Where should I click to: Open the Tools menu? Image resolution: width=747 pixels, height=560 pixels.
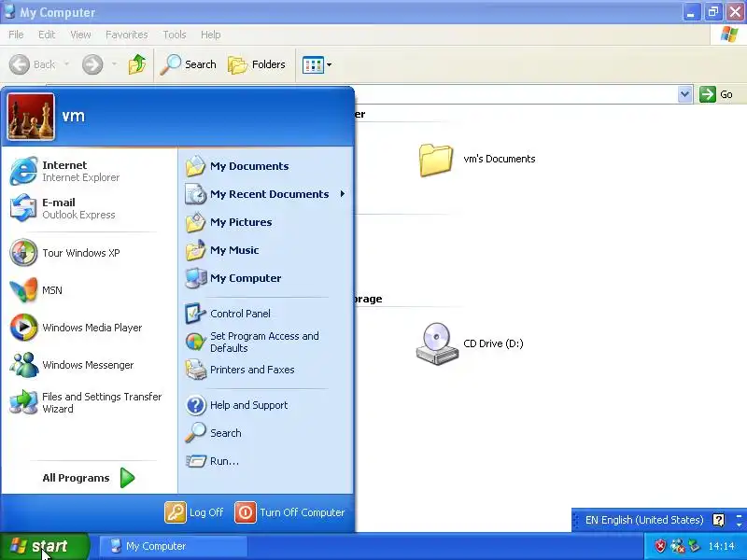tap(175, 35)
